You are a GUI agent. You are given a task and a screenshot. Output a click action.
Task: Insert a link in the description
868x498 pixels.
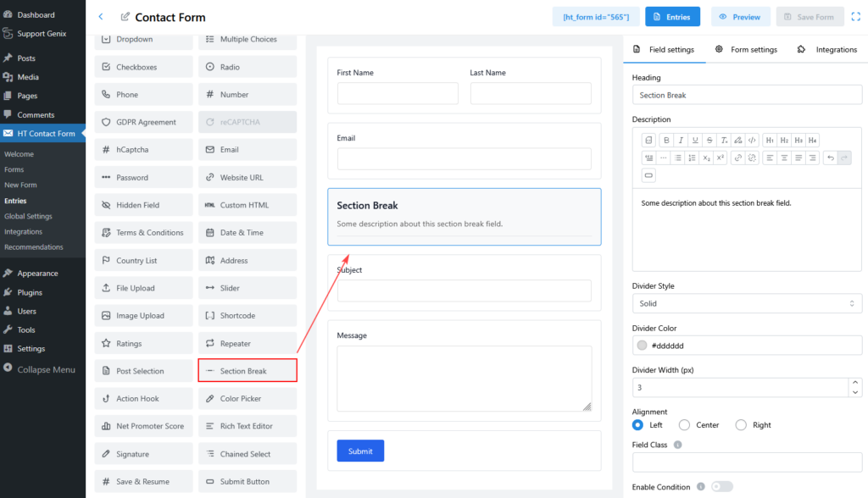point(737,158)
